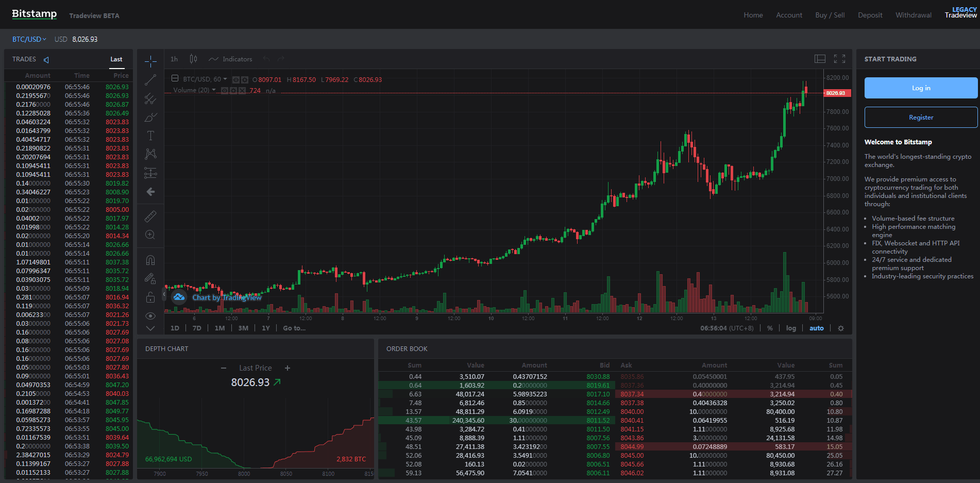This screenshot has width=980, height=483.
Task: Open the 1h interval selector
Action: pos(174,59)
